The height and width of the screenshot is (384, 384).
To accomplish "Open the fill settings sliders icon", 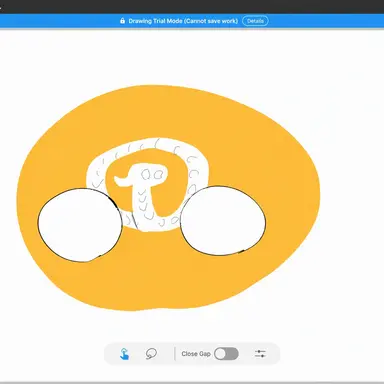I will [260, 354].
